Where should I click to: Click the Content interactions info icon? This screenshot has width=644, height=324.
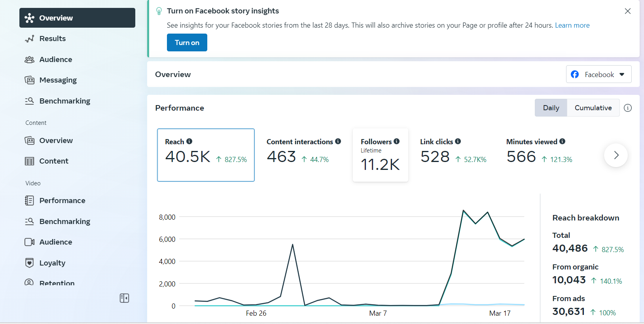tap(338, 141)
